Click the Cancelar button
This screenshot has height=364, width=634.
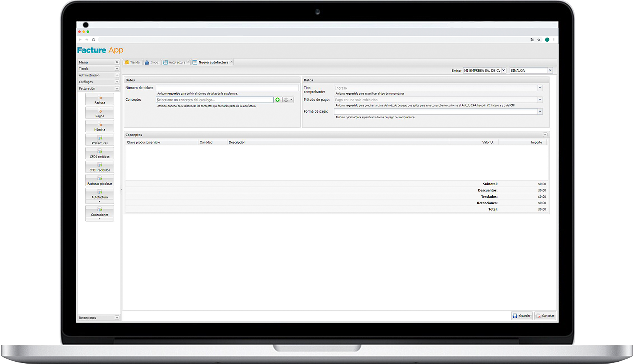545,316
